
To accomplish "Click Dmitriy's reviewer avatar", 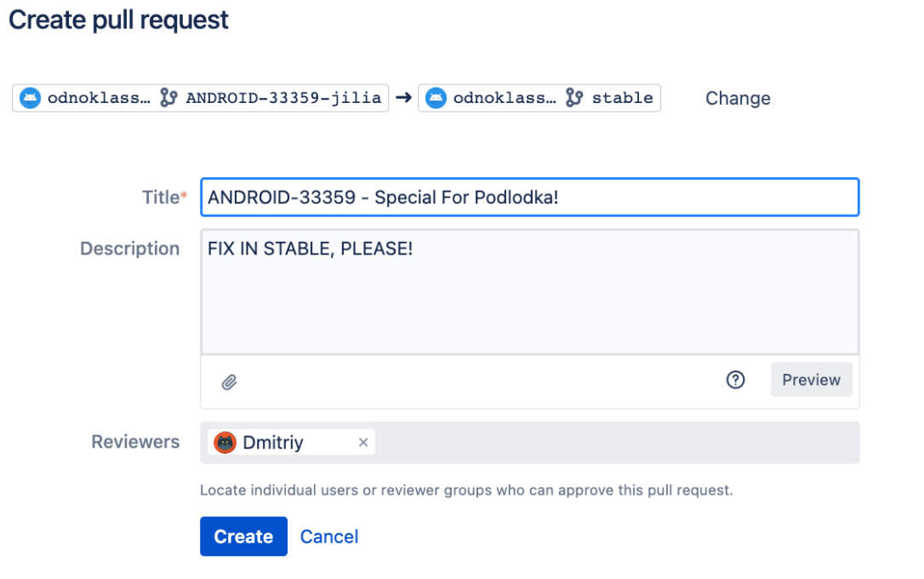I will 225,443.
